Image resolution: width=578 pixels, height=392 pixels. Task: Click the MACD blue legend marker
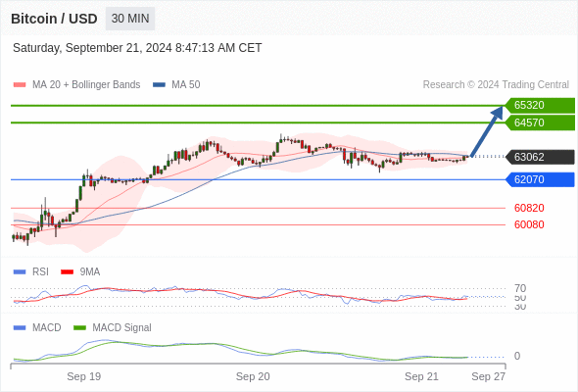tap(20, 328)
